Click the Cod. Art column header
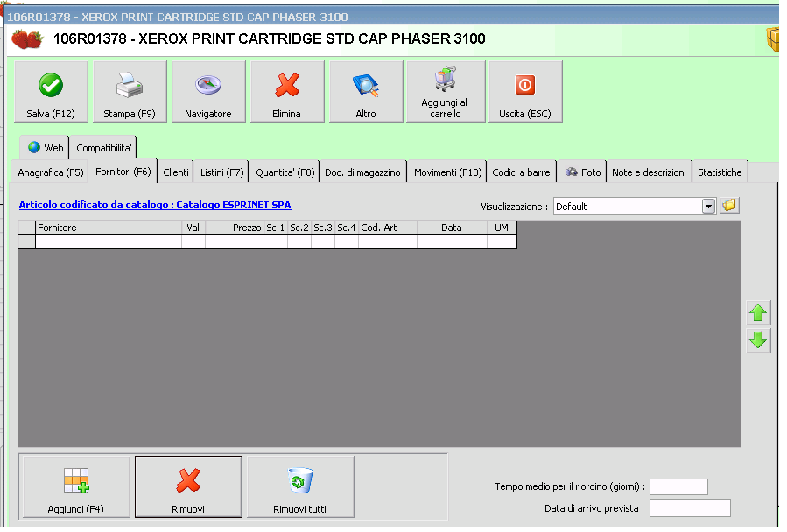Image resolution: width=787 pixels, height=532 pixels. coord(388,227)
